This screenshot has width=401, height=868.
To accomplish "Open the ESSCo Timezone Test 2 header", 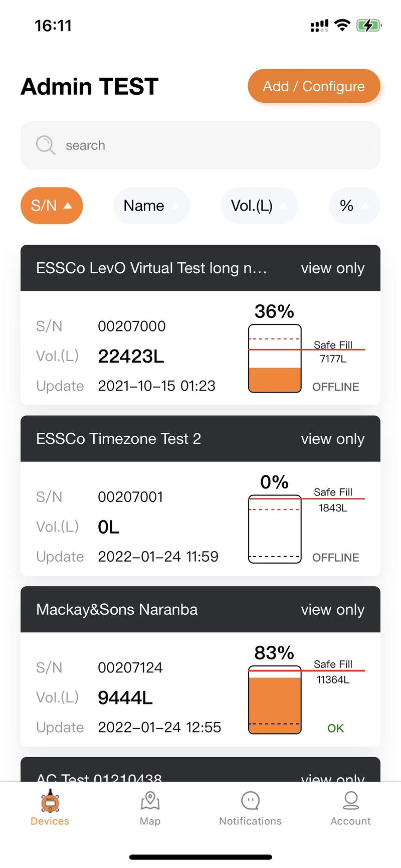I will pos(200,439).
